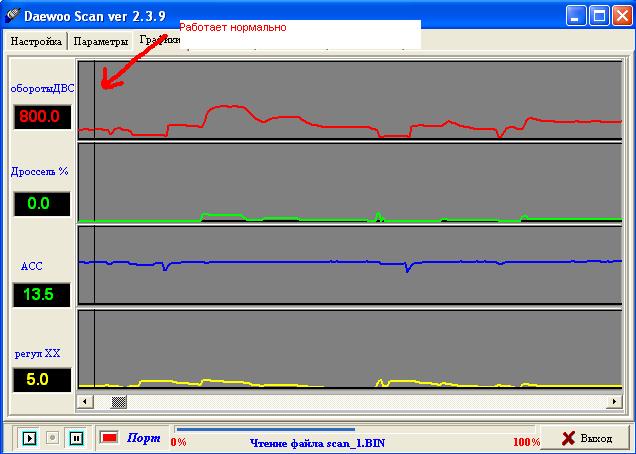Click the record button beside play
This screenshot has height=454, width=636.
coord(53,438)
